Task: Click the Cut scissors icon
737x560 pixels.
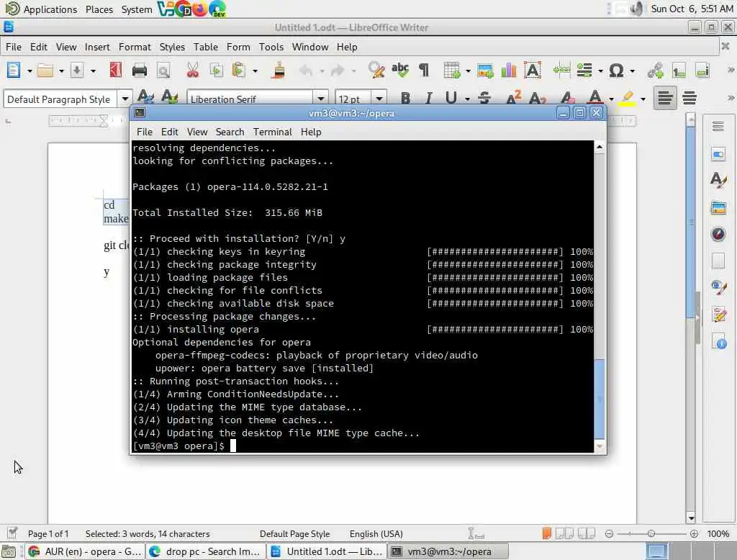Action: coord(193,71)
